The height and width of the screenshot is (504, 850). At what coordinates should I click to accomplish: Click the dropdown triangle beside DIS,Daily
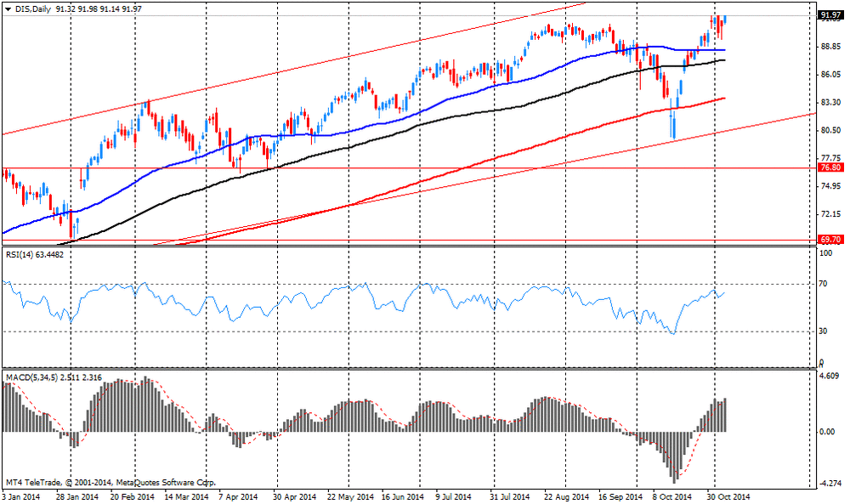8,8
